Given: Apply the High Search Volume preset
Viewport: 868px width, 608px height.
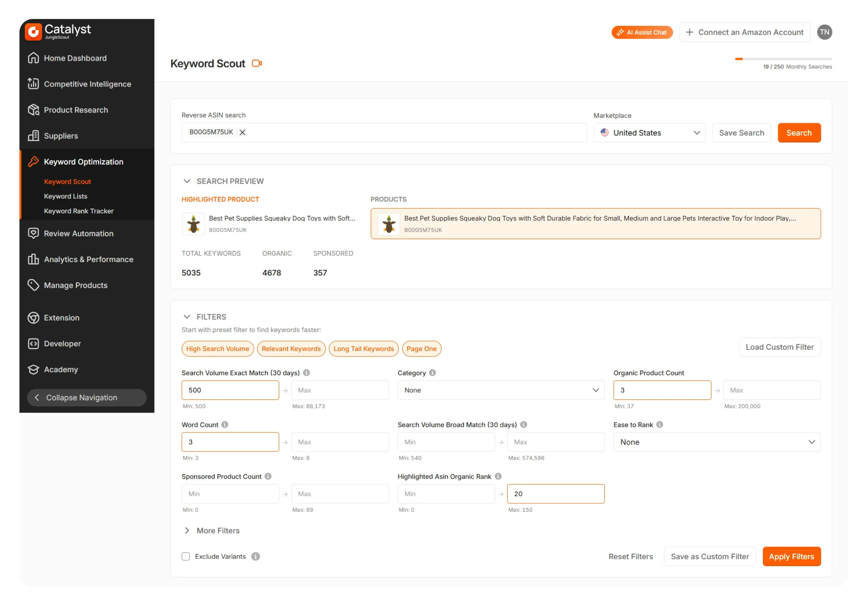Looking at the screenshot, I should click(x=218, y=349).
